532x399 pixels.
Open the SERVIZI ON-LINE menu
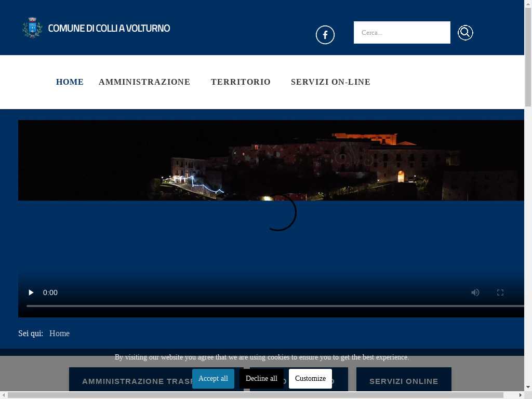(x=330, y=82)
